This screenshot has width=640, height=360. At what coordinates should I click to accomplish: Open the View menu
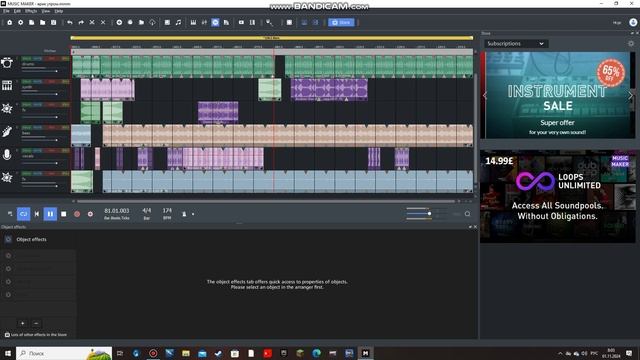coord(46,11)
